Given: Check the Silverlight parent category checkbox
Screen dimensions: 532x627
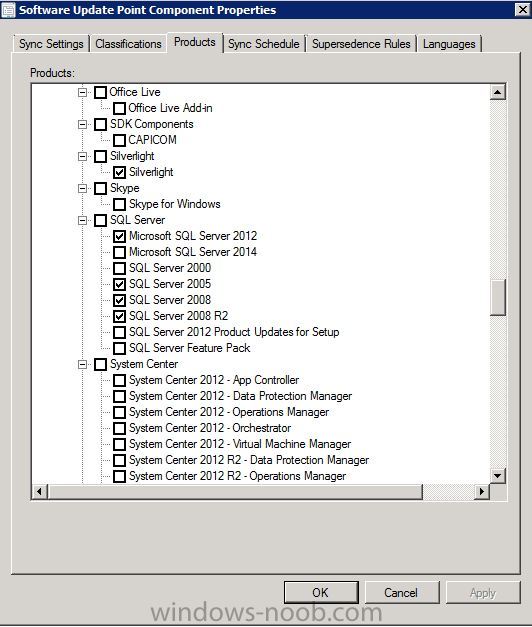Looking at the screenshot, I should click(100, 156).
